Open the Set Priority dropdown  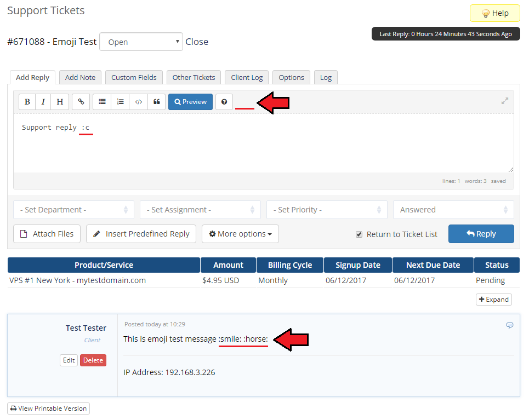click(327, 210)
